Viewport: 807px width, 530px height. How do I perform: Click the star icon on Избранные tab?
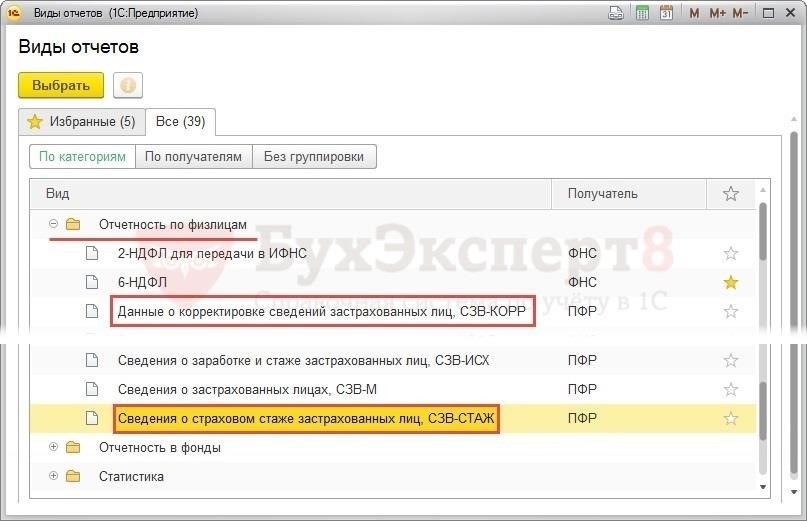[34, 122]
